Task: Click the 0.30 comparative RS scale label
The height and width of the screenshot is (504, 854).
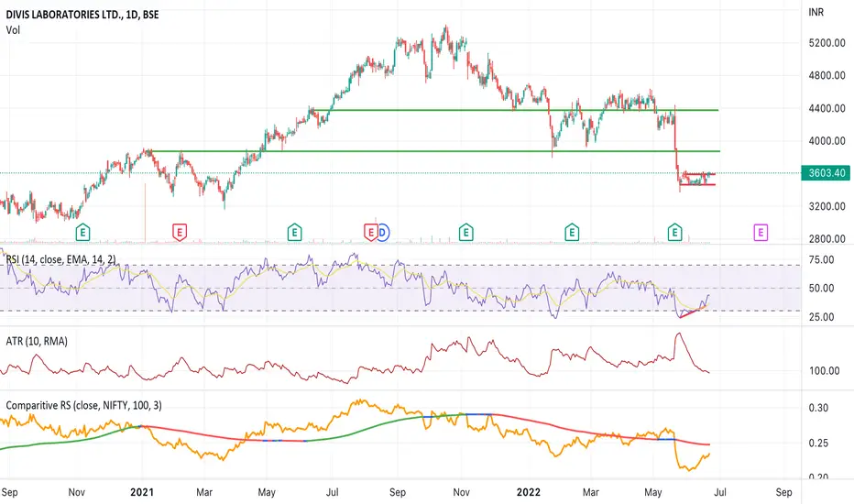Action: 818,408
